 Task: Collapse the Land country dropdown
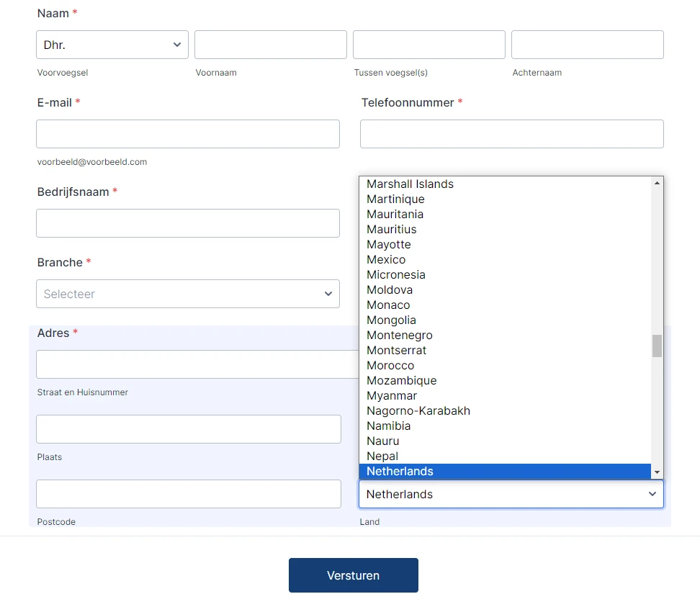pyautogui.click(x=511, y=494)
